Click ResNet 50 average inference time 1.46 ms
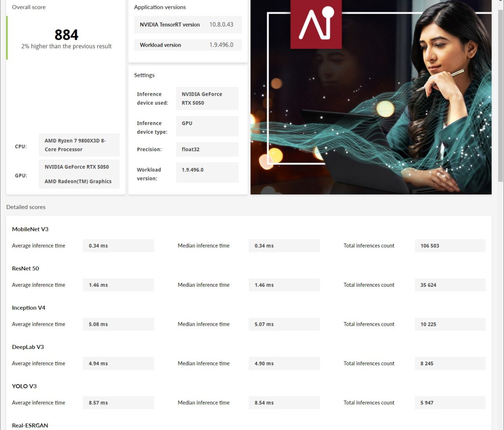This screenshot has width=504, height=430. 118,285
